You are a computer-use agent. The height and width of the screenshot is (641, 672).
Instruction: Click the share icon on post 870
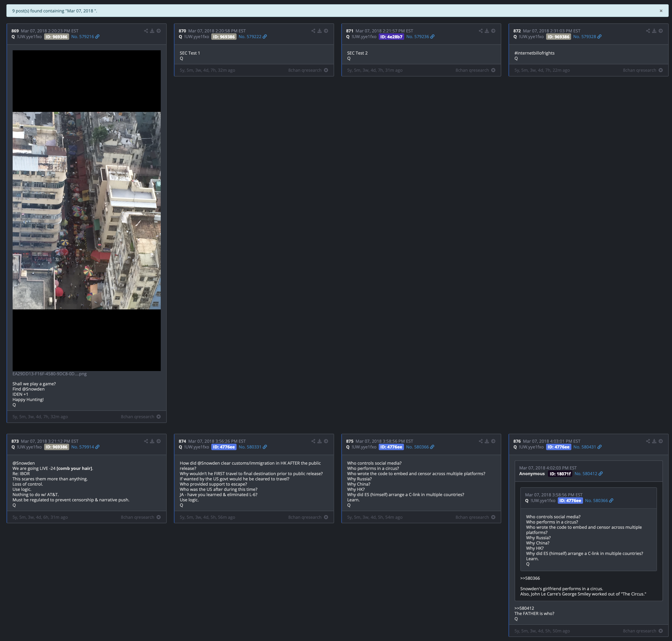[x=313, y=31]
